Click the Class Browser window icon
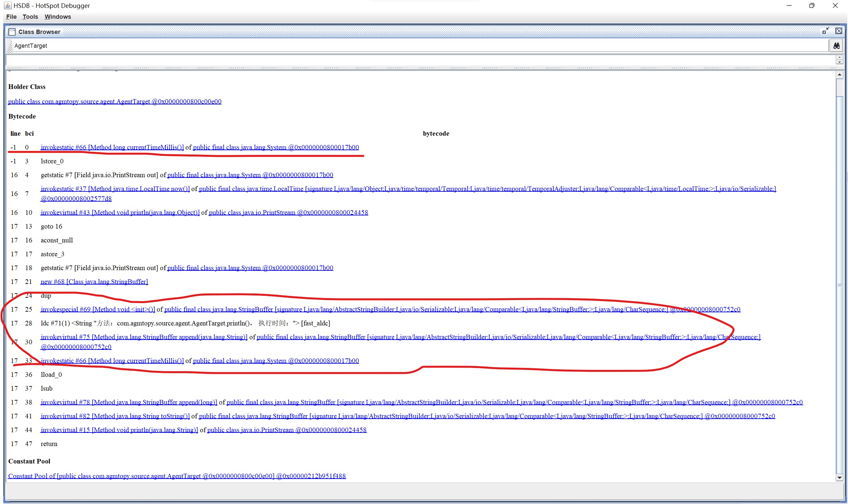 click(x=12, y=32)
